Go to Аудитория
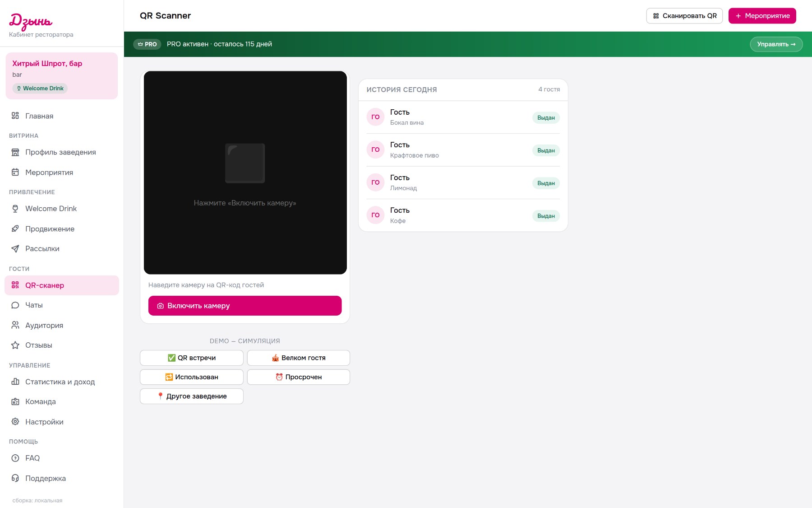This screenshot has width=812, height=508. click(x=62, y=325)
